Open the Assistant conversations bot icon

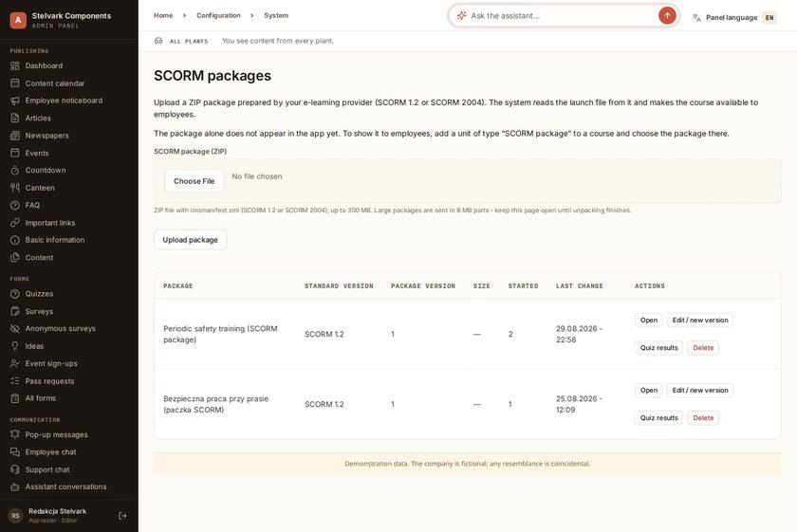[x=15, y=486]
